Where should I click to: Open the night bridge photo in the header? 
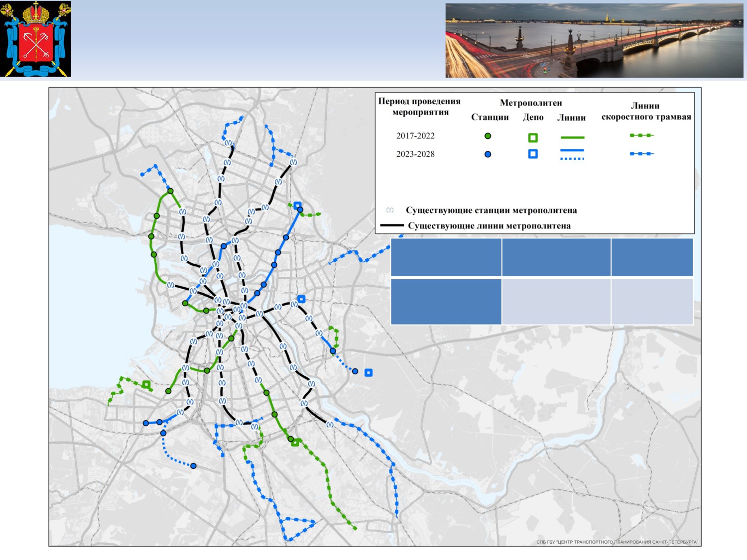click(x=594, y=40)
